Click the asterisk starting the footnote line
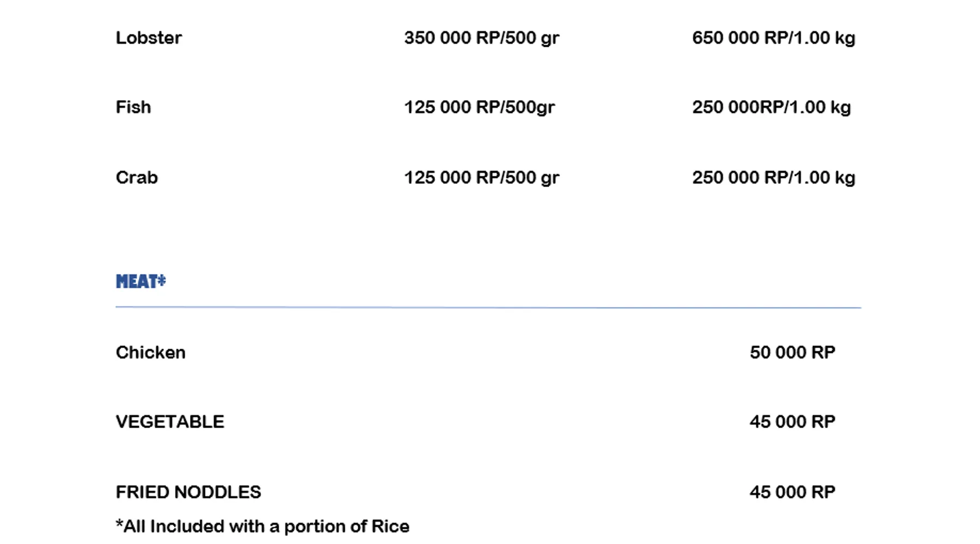The image size is (980, 544). click(x=119, y=524)
